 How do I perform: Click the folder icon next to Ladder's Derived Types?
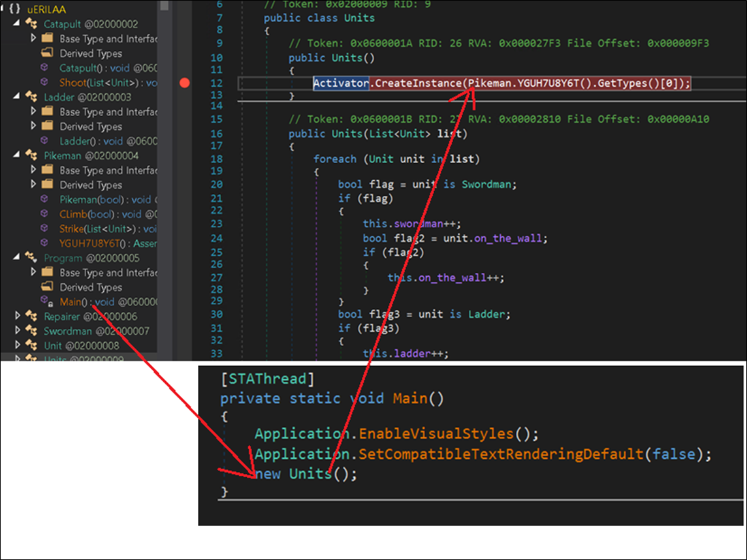pyautogui.click(x=47, y=127)
